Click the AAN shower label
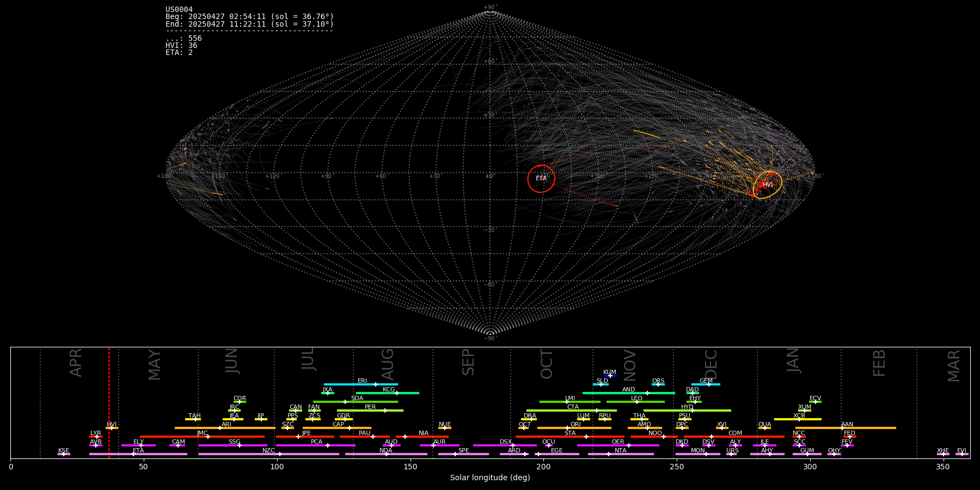 coord(847,425)
